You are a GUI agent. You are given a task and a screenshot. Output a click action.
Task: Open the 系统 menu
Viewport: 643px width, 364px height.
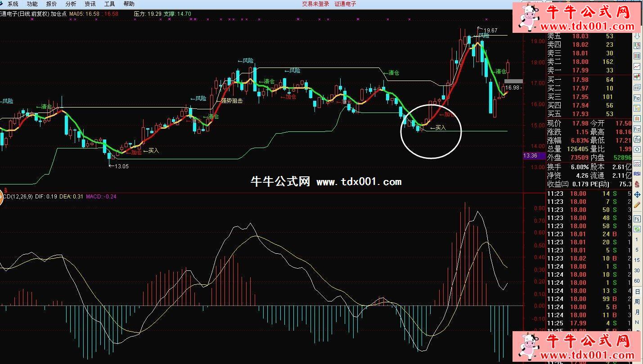(13, 4)
